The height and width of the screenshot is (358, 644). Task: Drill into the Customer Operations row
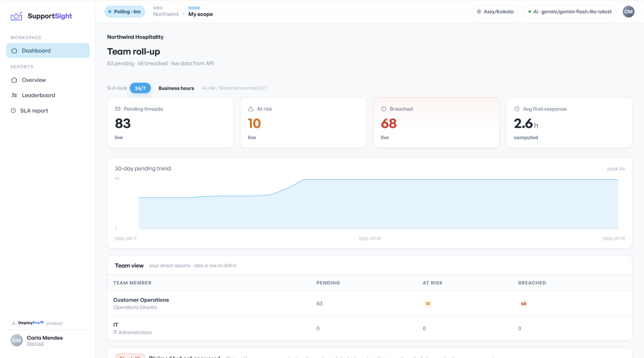[370, 303]
